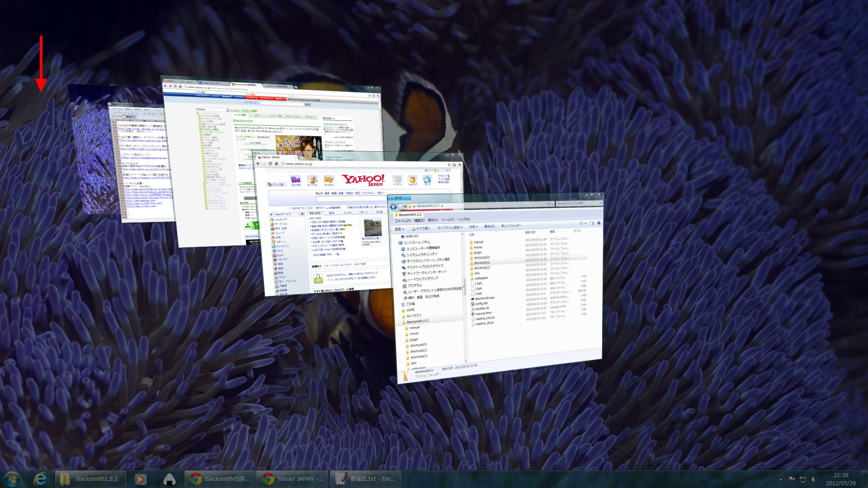Open the Windows Start orb
Viewport: 868px width, 488px height.
coord(12,479)
